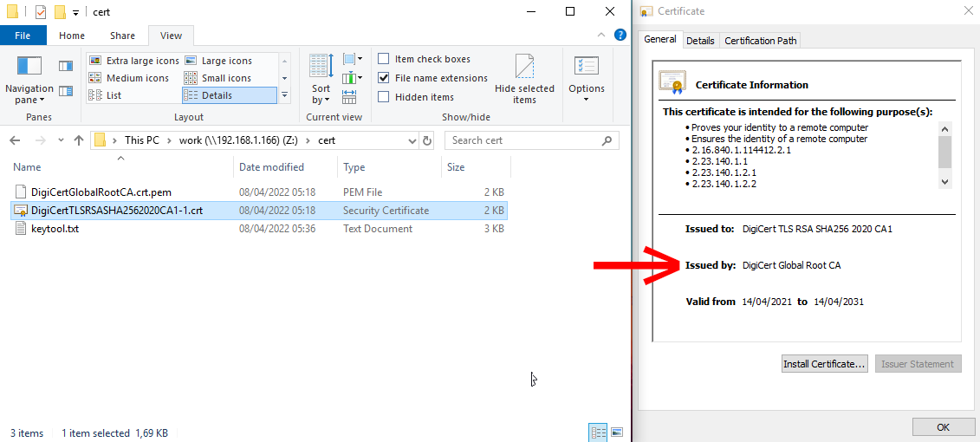980x442 pixels.
Task: Go forward in Explorer
Action: coord(39,140)
